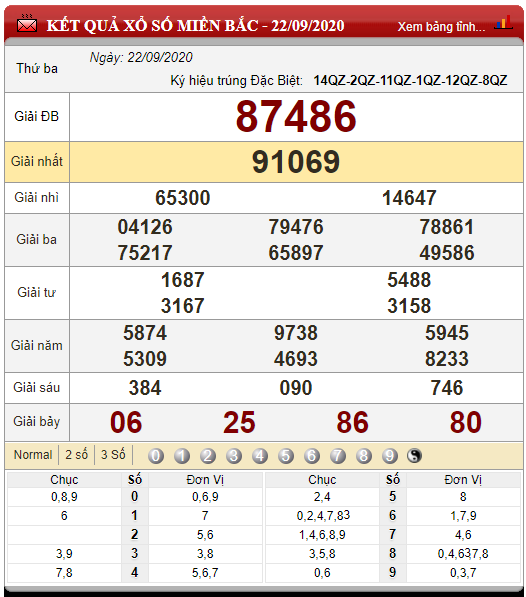Image resolution: width=526 pixels, height=597 pixels.
Task: Select first prize number 91069
Action: click(296, 162)
